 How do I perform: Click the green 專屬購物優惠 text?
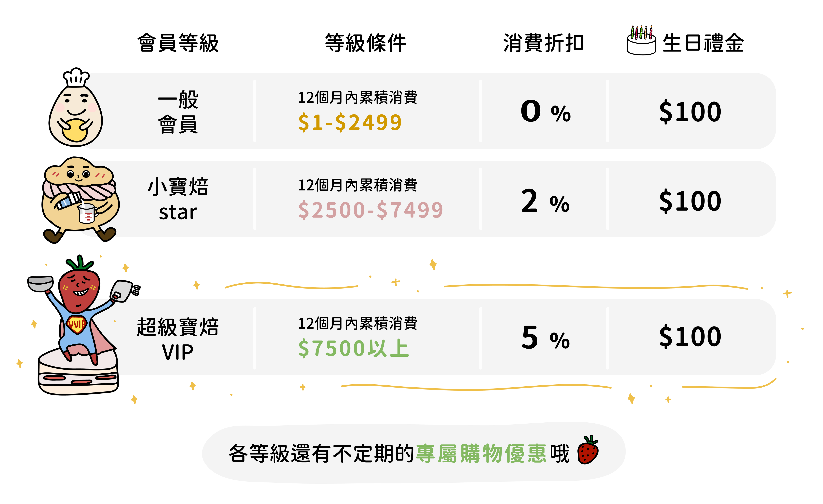coord(481,453)
